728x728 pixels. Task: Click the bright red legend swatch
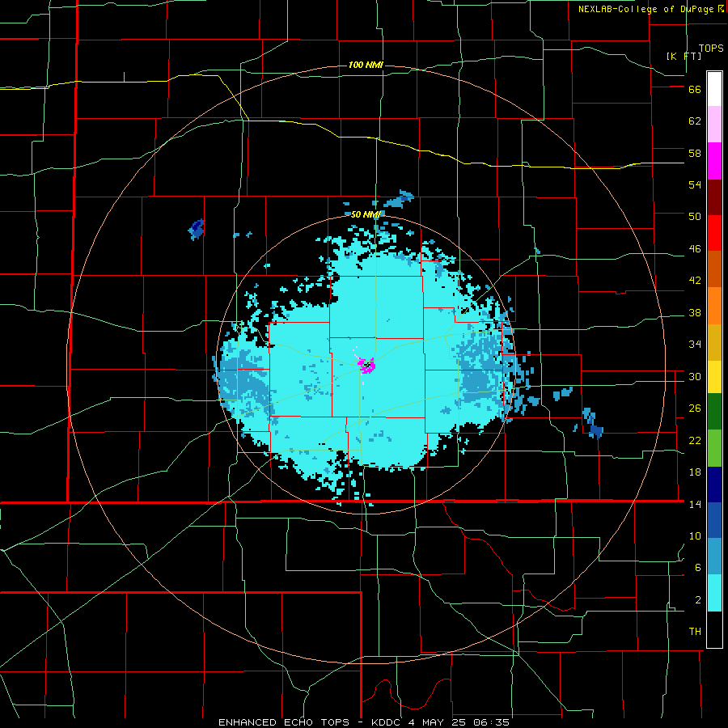click(714, 233)
